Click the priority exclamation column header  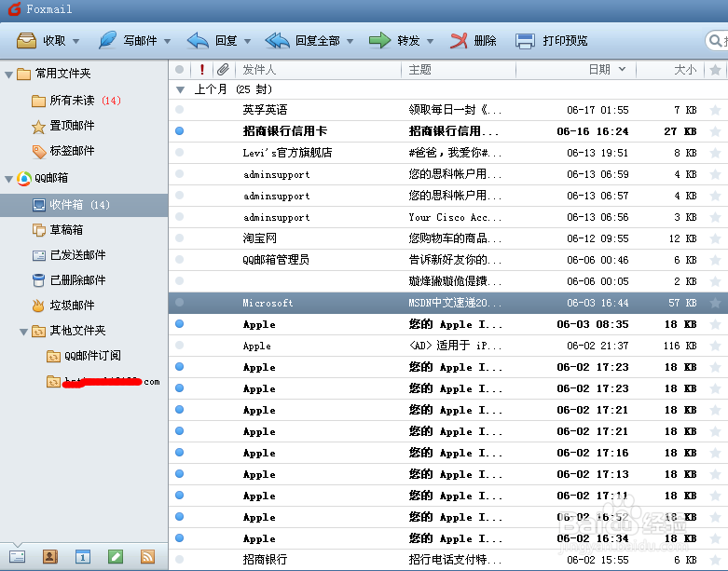[202, 70]
